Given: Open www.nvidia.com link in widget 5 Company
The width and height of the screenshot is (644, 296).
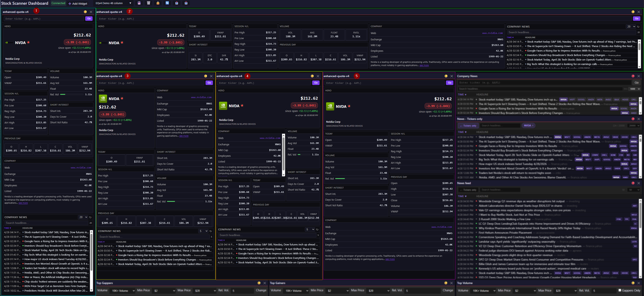Looking at the screenshot, I should click(x=442, y=227).
